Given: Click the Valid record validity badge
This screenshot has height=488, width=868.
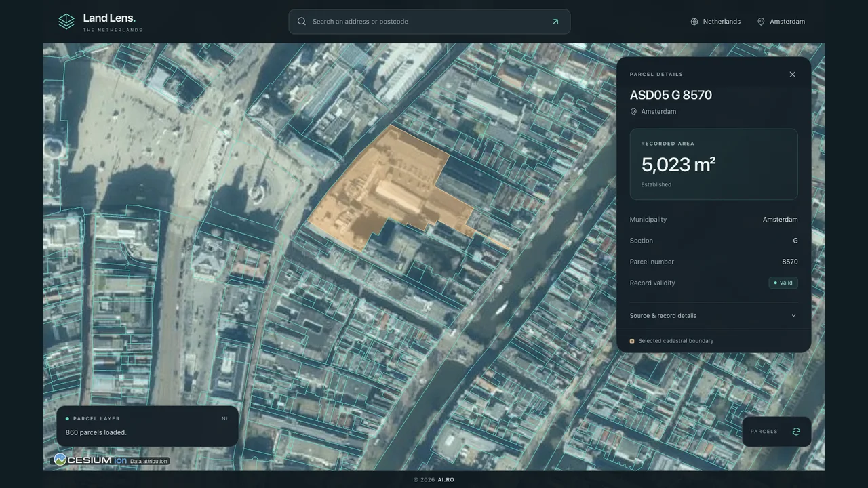Looking at the screenshot, I should (x=783, y=283).
